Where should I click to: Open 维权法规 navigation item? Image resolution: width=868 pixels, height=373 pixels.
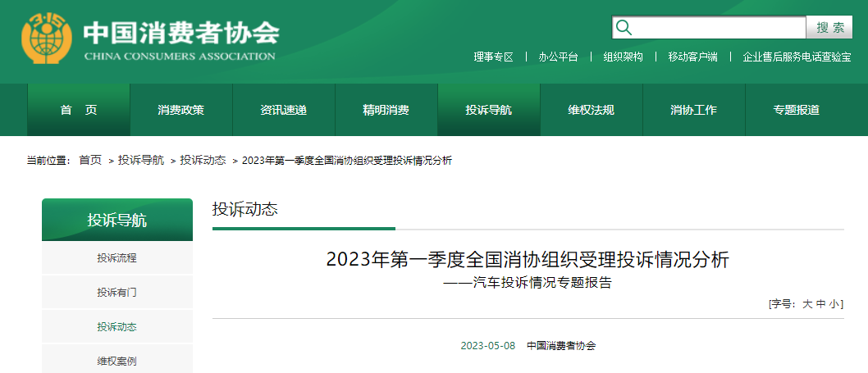[591, 110]
